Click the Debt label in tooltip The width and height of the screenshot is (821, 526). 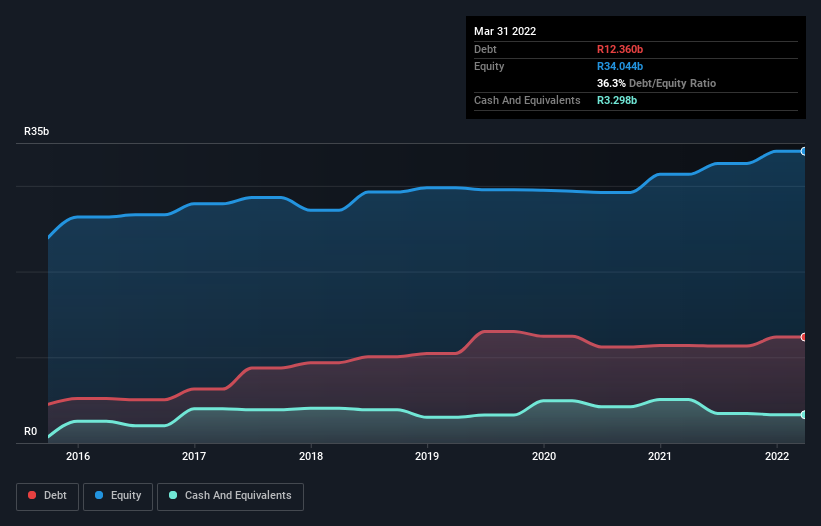[485, 49]
